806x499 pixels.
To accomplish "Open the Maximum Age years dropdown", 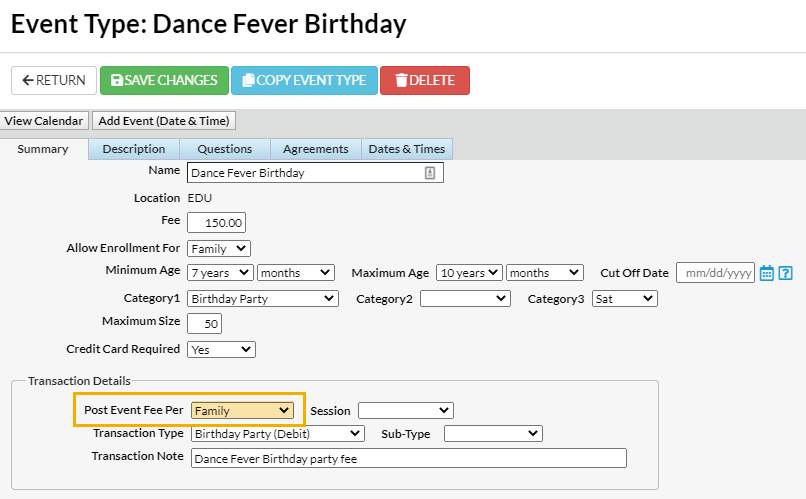I will pyautogui.click(x=469, y=273).
